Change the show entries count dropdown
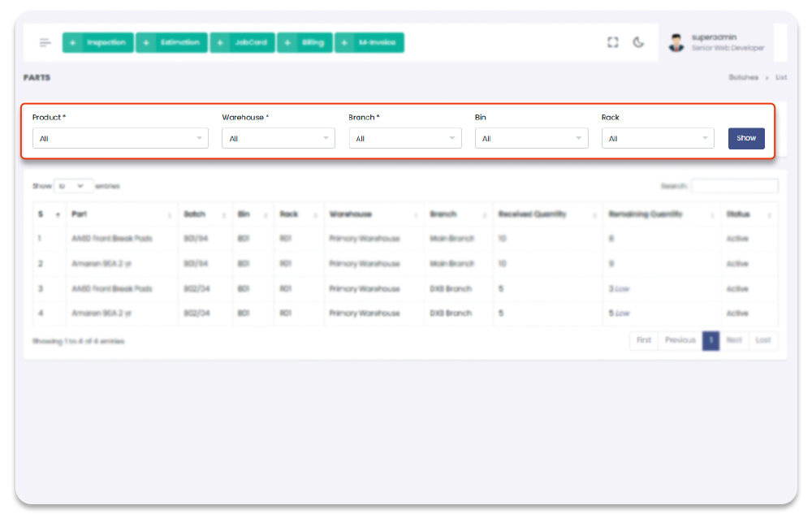 point(73,186)
